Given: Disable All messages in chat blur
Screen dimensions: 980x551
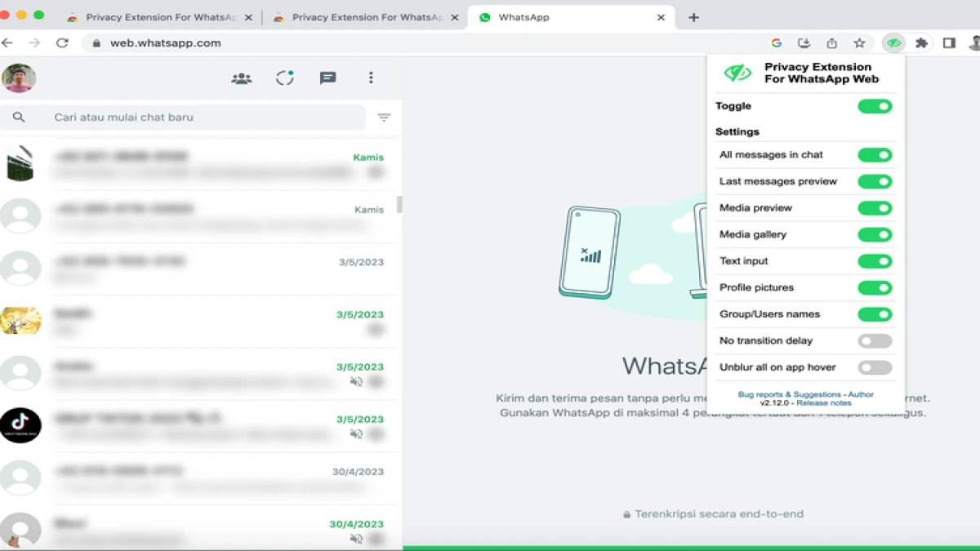Looking at the screenshot, I should (x=875, y=155).
